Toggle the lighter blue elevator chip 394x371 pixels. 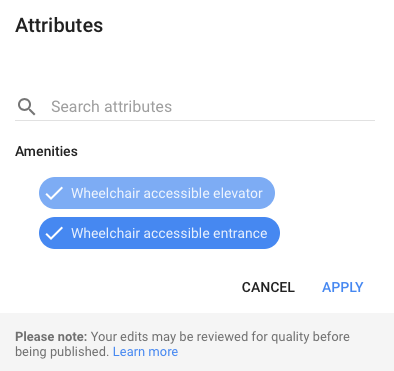pos(157,193)
